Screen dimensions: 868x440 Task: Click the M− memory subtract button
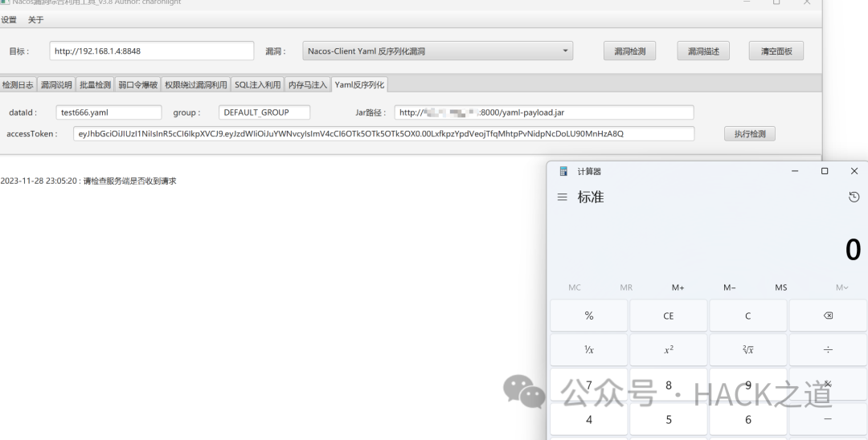click(730, 287)
